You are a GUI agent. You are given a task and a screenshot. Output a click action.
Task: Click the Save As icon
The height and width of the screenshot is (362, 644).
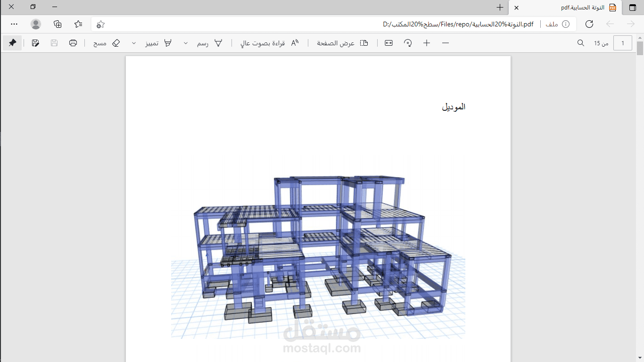[x=35, y=43]
